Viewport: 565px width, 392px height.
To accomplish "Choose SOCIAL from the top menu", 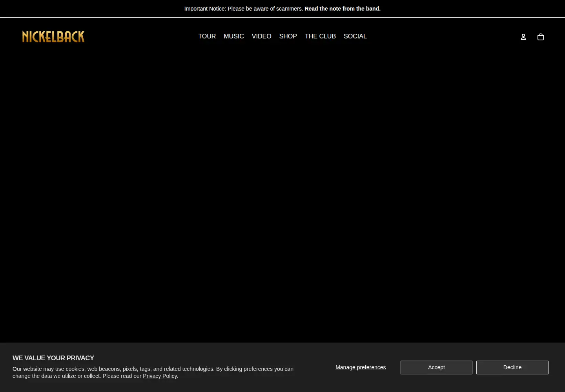I will [355, 36].
